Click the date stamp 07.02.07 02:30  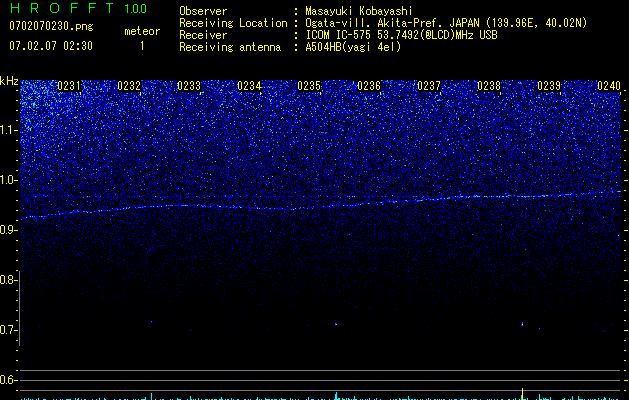(51, 46)
